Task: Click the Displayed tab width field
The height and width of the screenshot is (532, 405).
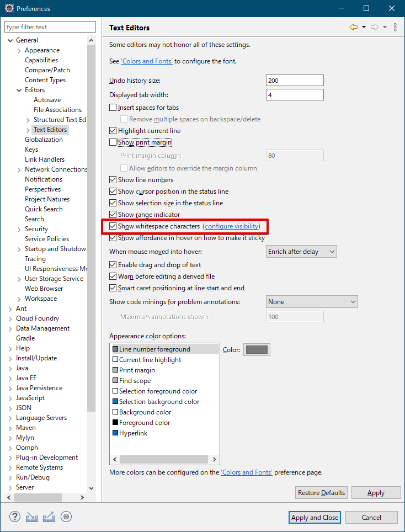Action: point(295,95)
